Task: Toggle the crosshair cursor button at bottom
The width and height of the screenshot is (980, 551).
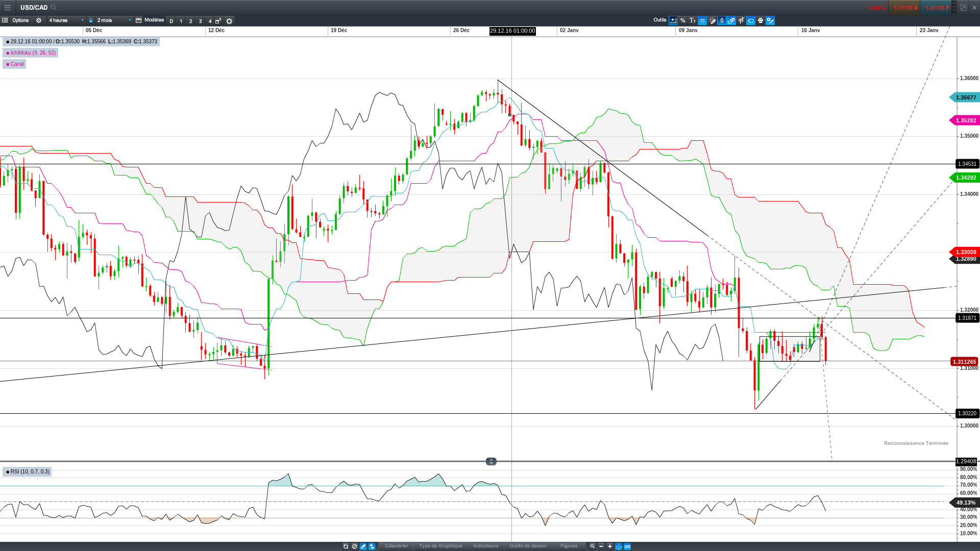Action: point(619,546)
